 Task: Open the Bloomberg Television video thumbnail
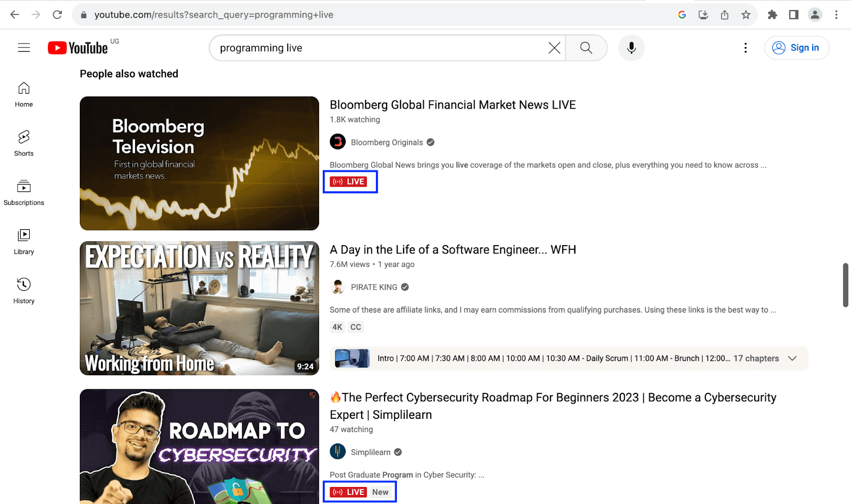coord(199,163)
